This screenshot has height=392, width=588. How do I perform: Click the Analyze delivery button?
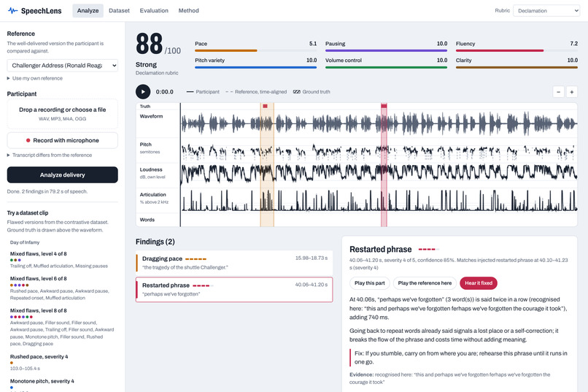62,174
